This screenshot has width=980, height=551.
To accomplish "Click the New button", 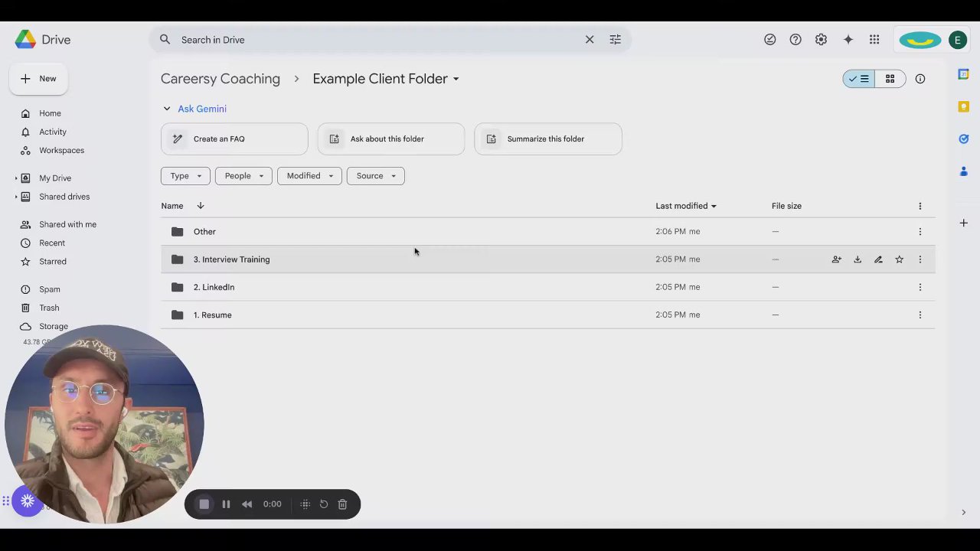I will (x=38, y=79).
